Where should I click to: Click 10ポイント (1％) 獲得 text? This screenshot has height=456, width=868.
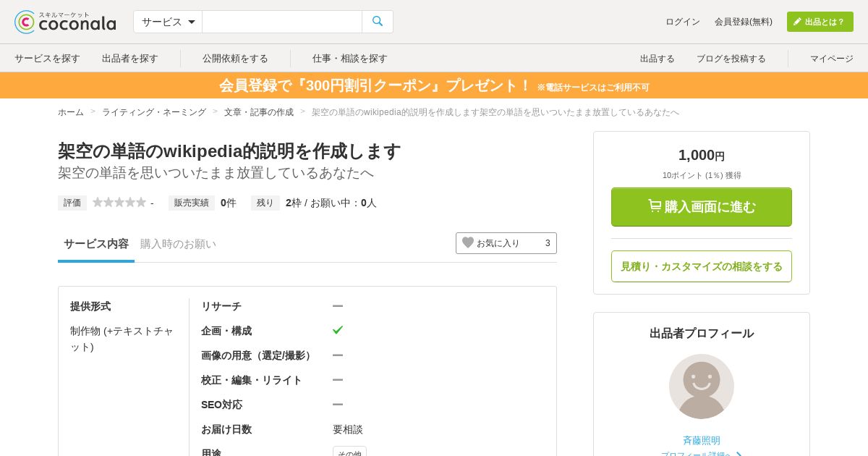702,175
